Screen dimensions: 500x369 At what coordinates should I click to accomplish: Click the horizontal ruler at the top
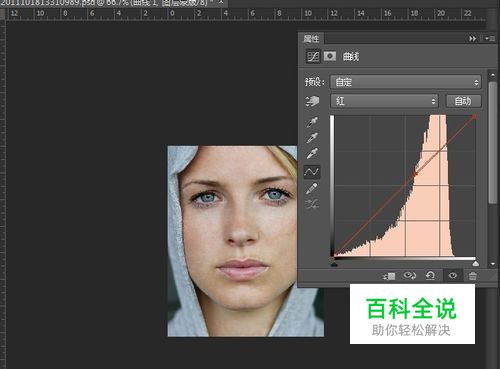[246, 14]
